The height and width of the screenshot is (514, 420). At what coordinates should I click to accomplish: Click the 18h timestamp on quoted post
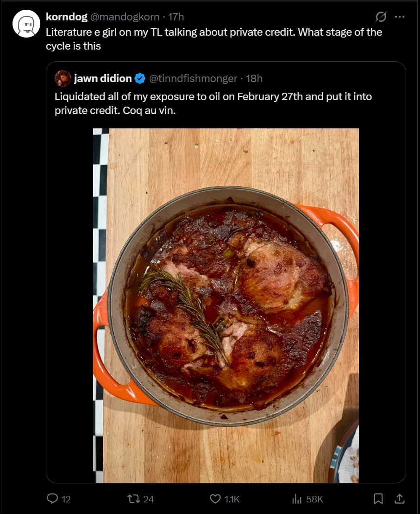pyautogui.click(x=254, y=79)
